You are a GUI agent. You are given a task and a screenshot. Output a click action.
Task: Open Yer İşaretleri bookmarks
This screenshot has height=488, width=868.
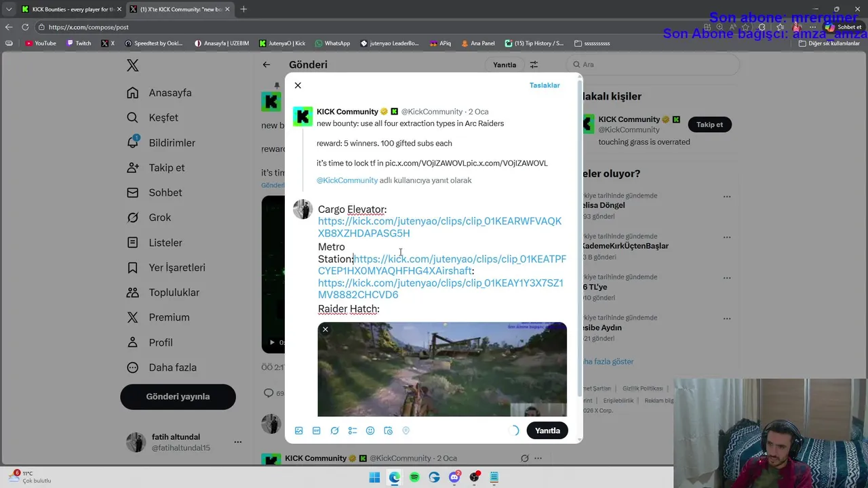pyautogui.click(x=166, y=268)
